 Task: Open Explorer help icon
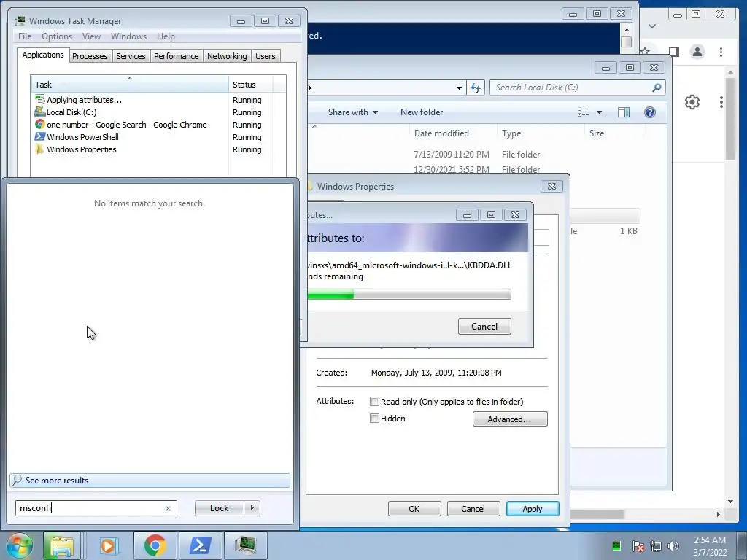tap(650, 112)
